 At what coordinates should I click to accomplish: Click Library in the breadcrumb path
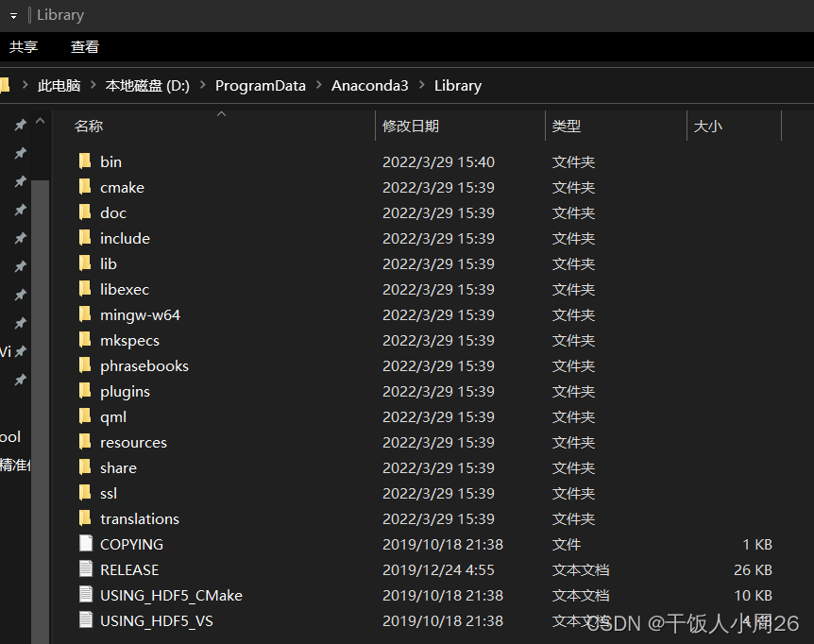point(458,86)
